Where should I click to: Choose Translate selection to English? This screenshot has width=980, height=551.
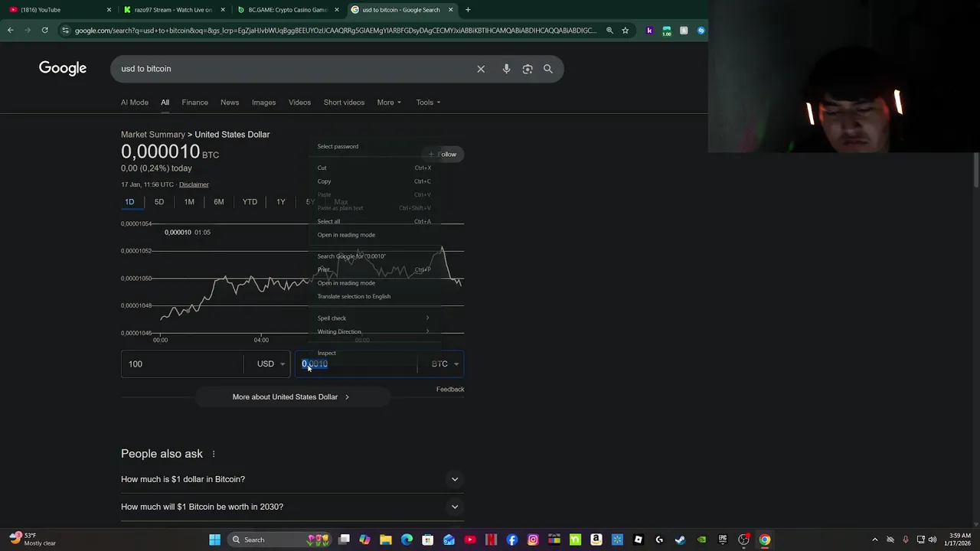click(x=374, y=297)
